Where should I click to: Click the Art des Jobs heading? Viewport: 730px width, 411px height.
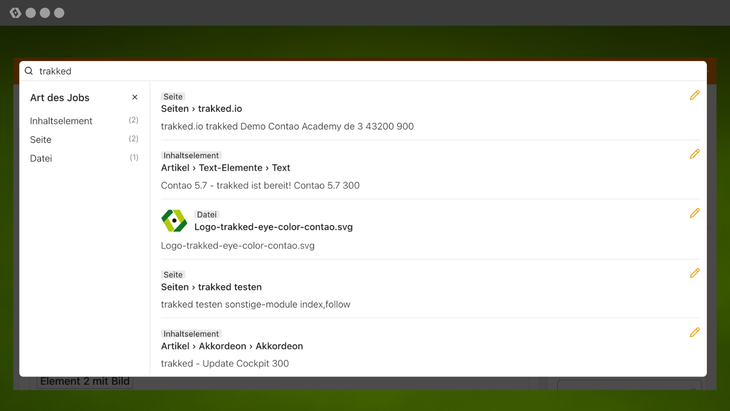pos(60,98)
